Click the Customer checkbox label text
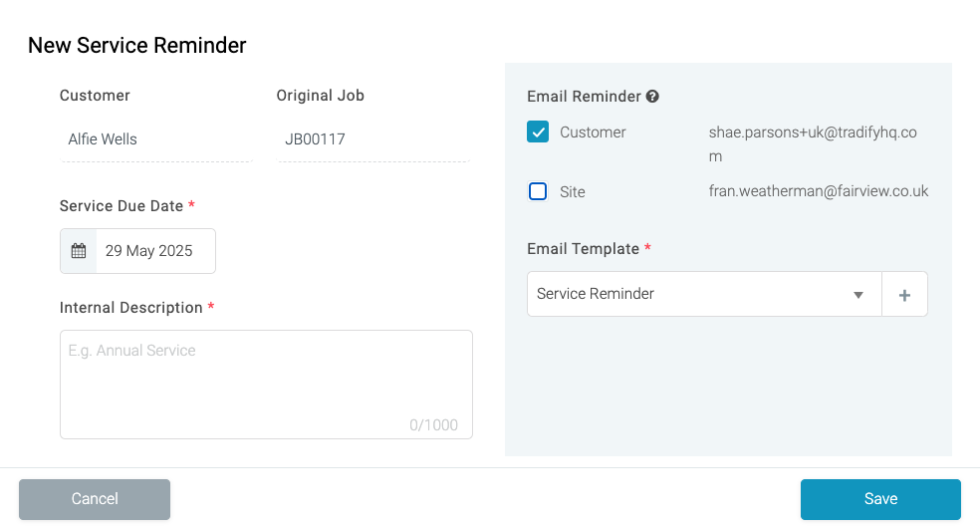980x528 pixels. click(593, 132)
